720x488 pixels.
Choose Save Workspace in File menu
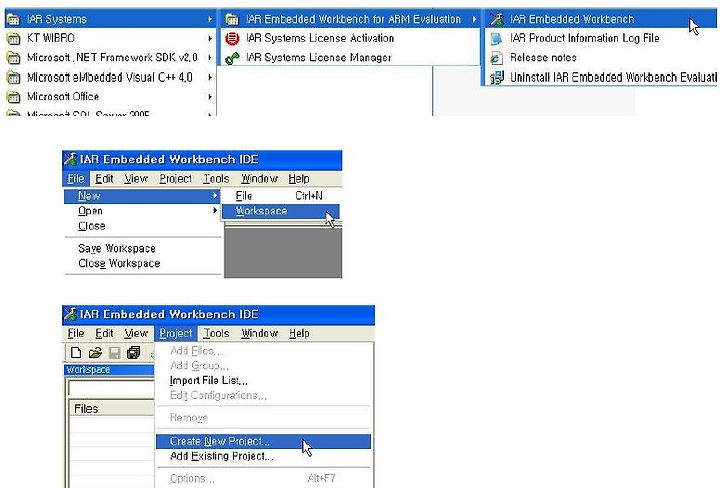[x=142, y=248]
